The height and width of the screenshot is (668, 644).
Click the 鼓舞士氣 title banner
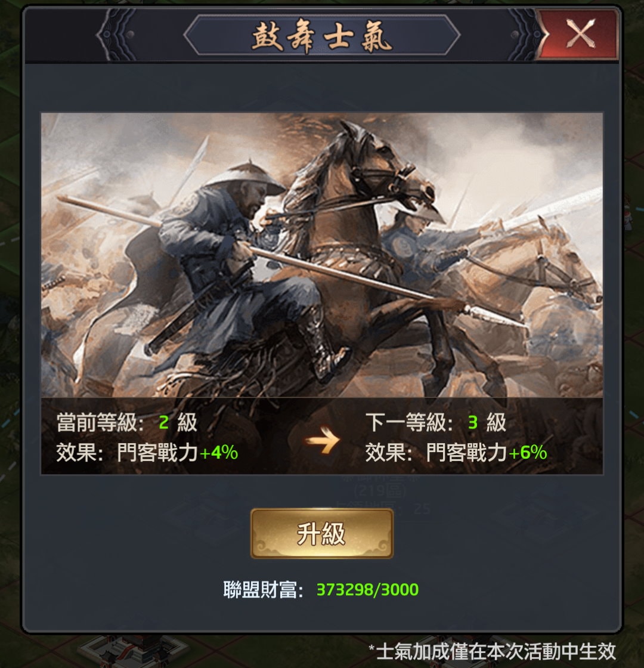pos(321,35)
